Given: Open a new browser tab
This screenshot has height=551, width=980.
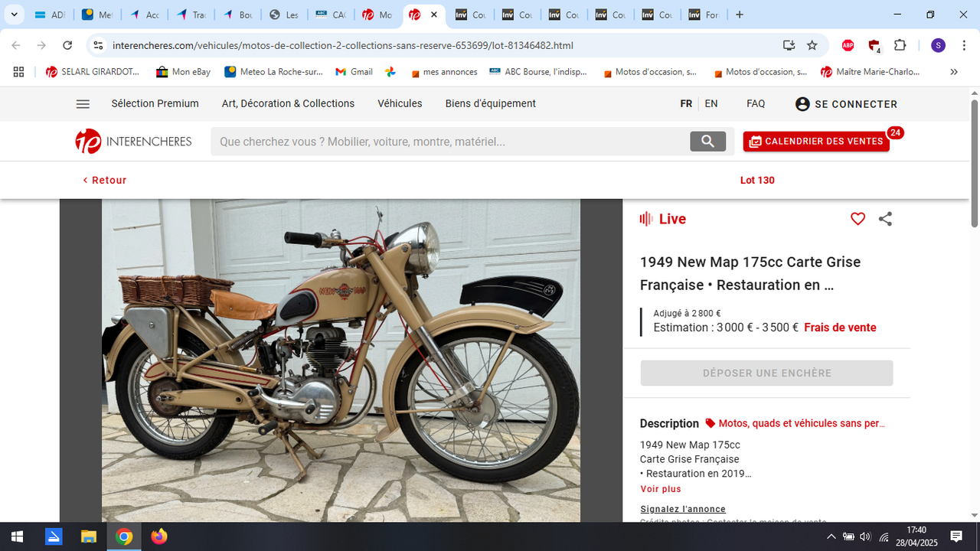Looking at the screenshot, I should (x=739, y=15).
